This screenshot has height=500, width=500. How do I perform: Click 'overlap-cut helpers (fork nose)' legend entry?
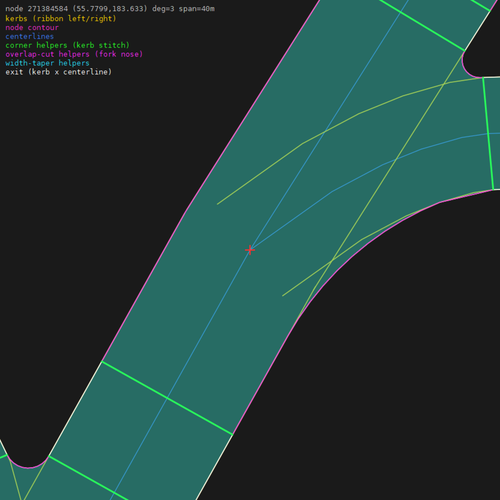point(74,54)
